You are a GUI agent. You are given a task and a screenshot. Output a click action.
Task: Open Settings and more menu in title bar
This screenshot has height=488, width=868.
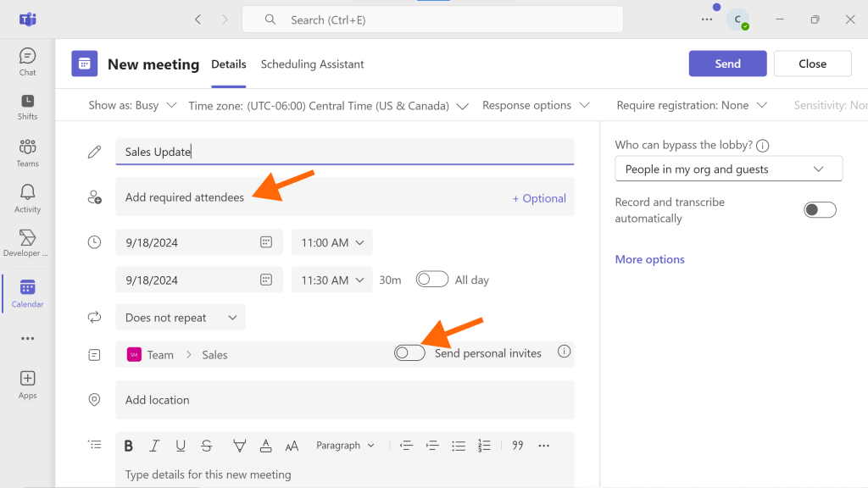click(x=707, y=19)
